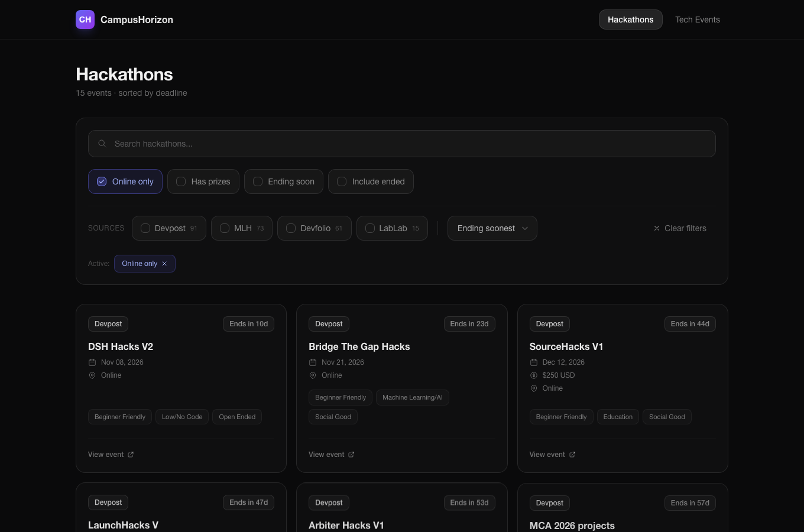The height and width of the screenshot is (532, 804).
Task: Click the Ends in 10d badge
Action: (249, 324)
